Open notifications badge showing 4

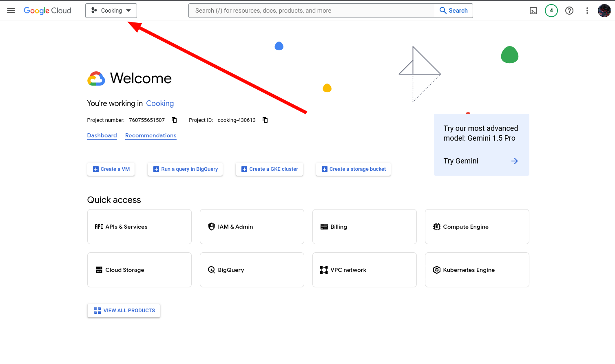(x=551, y=11)
